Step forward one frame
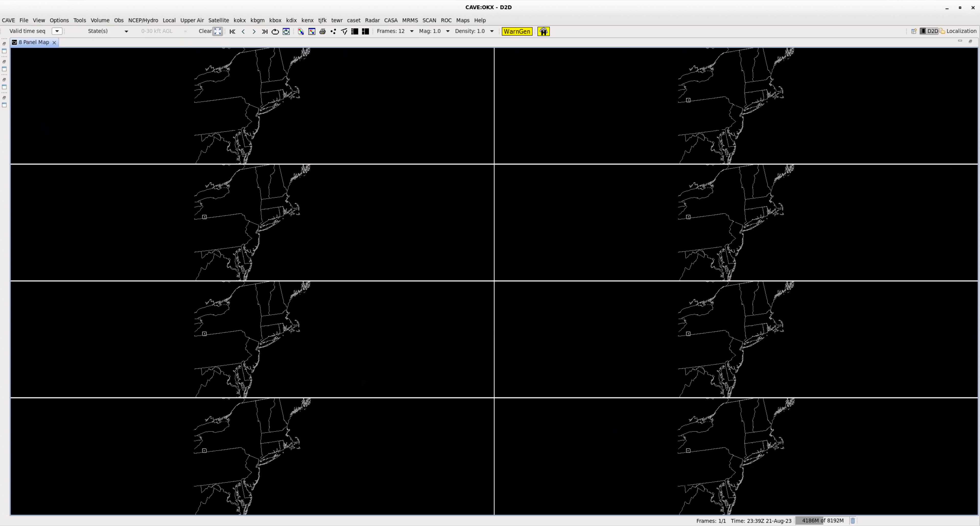The width and height of the screenshot is (980, 526). [254, 32]
